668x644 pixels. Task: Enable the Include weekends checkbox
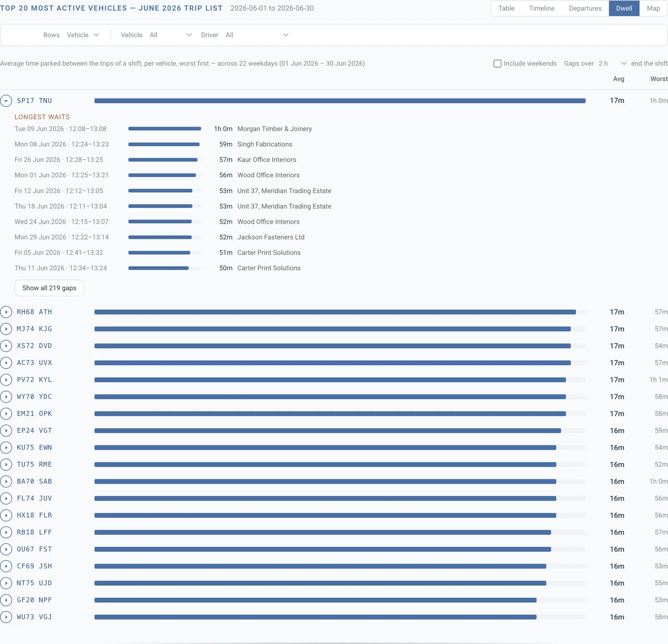click(497, 63)
